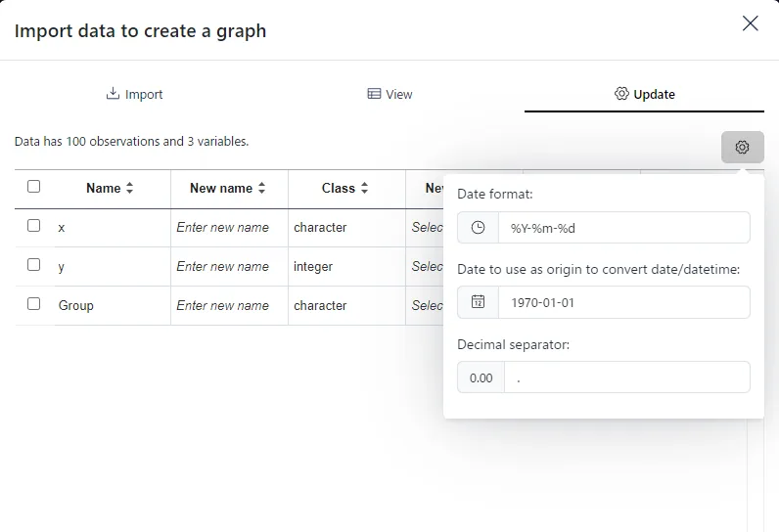Toggle the select-all header checkbox
This screenshot has width=779, height=532.
click(x=34, y=187)
